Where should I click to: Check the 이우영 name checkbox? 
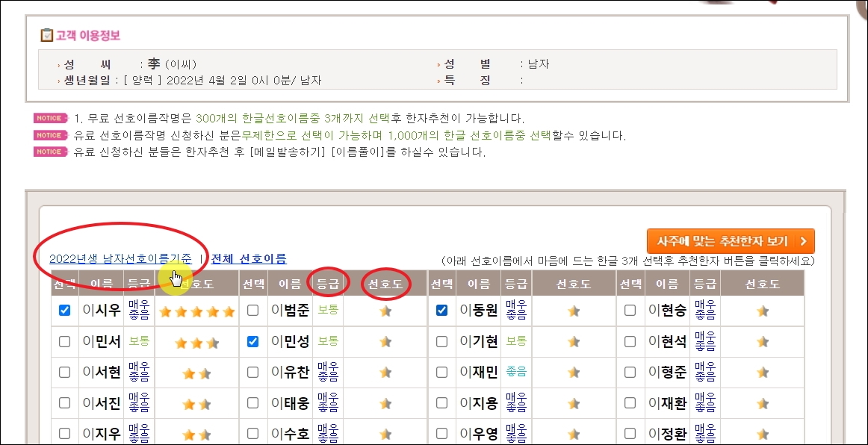(441, 433)
